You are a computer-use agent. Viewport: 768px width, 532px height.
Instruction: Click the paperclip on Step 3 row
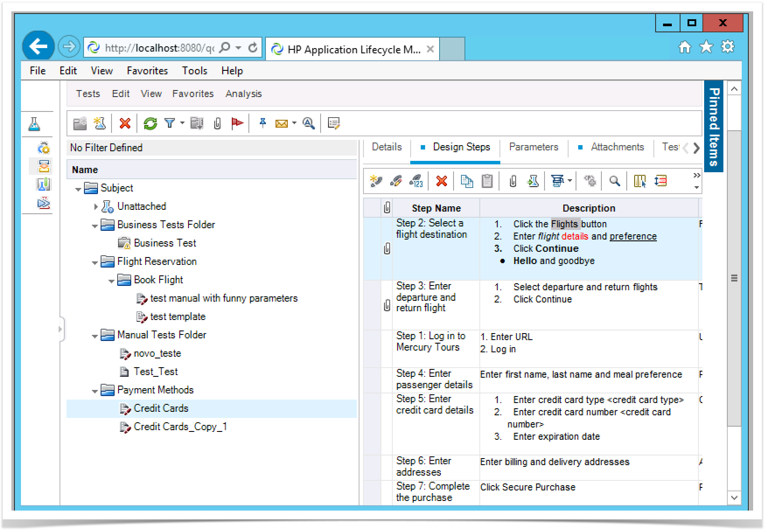coord(387,305)
